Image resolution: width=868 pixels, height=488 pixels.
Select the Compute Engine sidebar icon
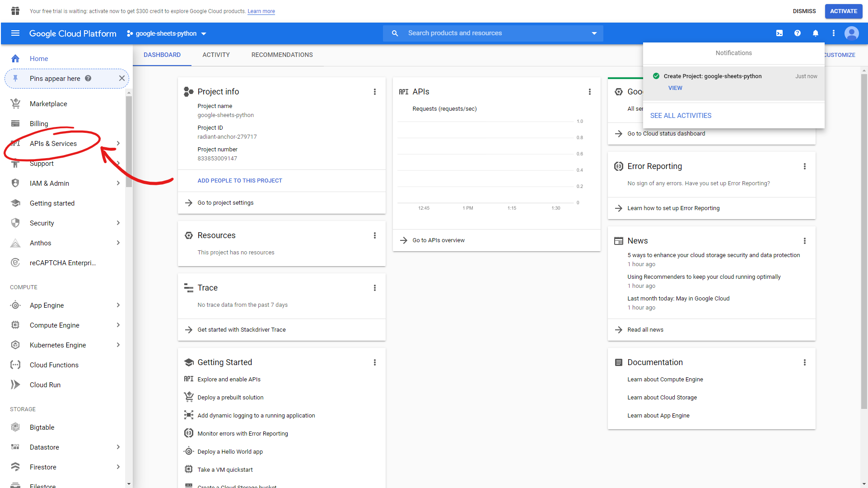pos(15,325)
